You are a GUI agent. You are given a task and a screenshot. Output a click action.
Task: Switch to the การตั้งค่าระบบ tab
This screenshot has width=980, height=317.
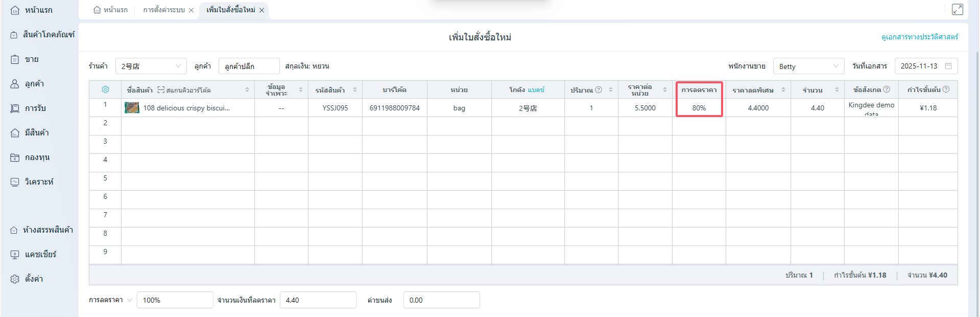[x=164, y=10]
